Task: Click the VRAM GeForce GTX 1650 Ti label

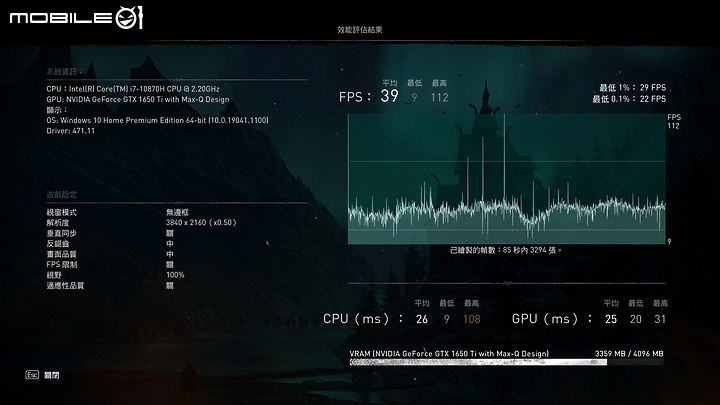Action: click(x=449, y=354)
